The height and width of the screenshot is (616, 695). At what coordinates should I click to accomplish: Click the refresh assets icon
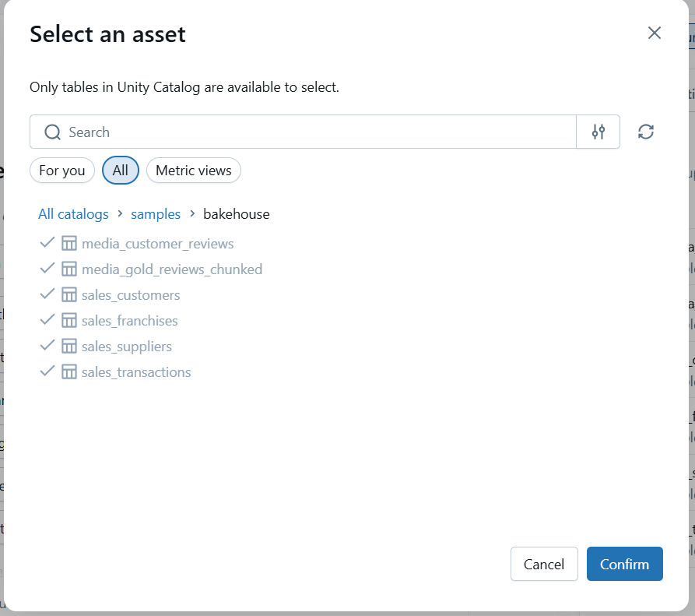tap(646, 132)
